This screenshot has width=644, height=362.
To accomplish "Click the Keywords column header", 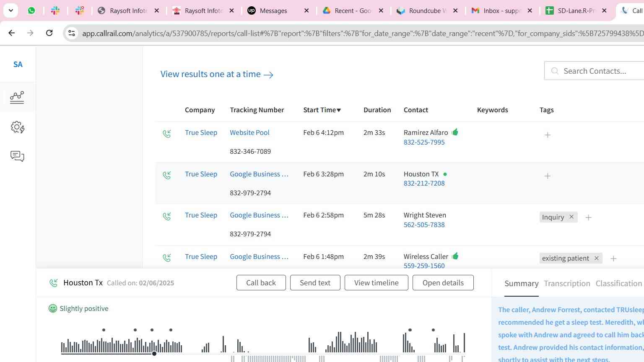I will coord(492,110).
